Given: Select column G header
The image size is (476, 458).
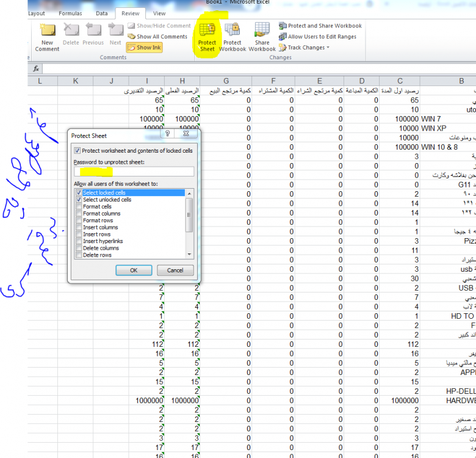Looking at the screenshot, I should click(226, 81).
